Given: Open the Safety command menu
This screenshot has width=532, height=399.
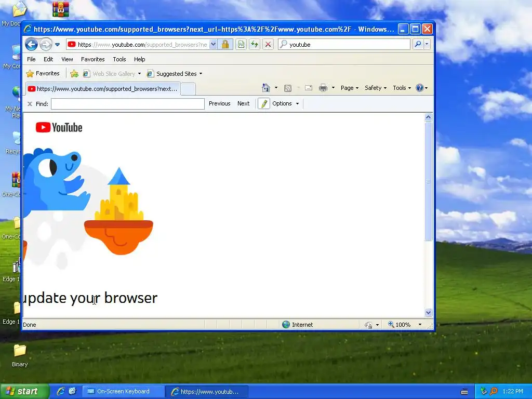Looking at the screenshot, I should (376, 88).
